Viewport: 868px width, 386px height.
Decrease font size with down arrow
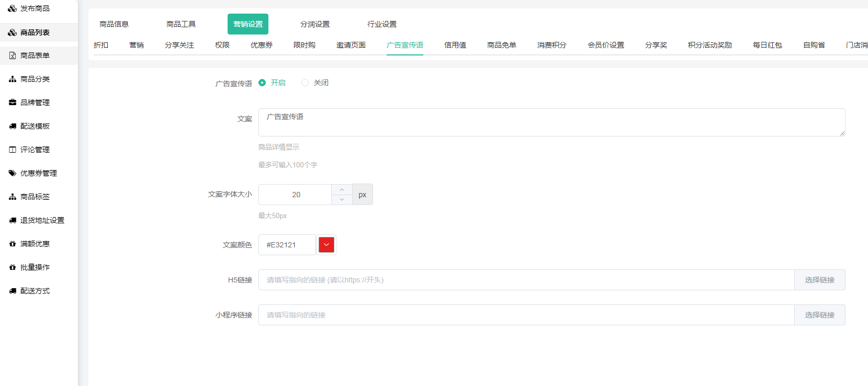click(x=342, y=199)
